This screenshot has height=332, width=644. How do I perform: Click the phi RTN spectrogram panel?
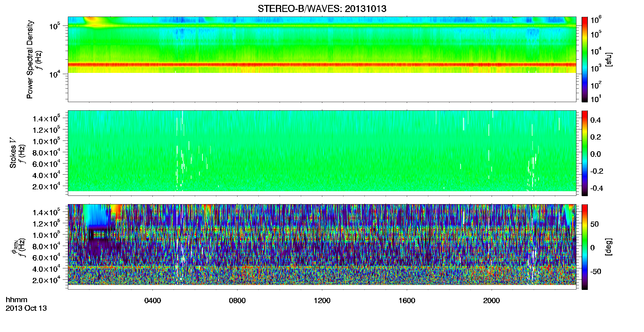322,247
